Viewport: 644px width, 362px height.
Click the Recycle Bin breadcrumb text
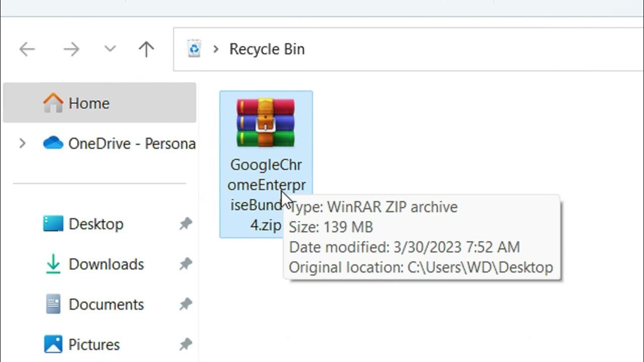267,49
